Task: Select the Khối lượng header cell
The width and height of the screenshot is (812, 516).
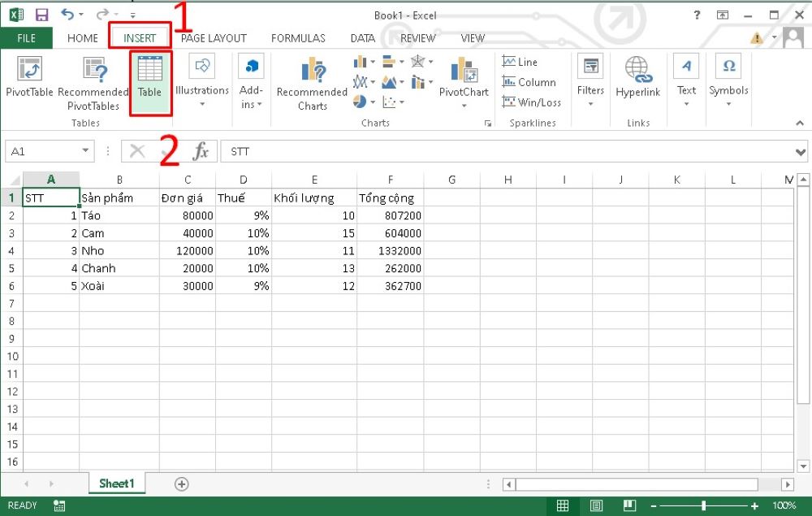Action: [x=314, y=198]
